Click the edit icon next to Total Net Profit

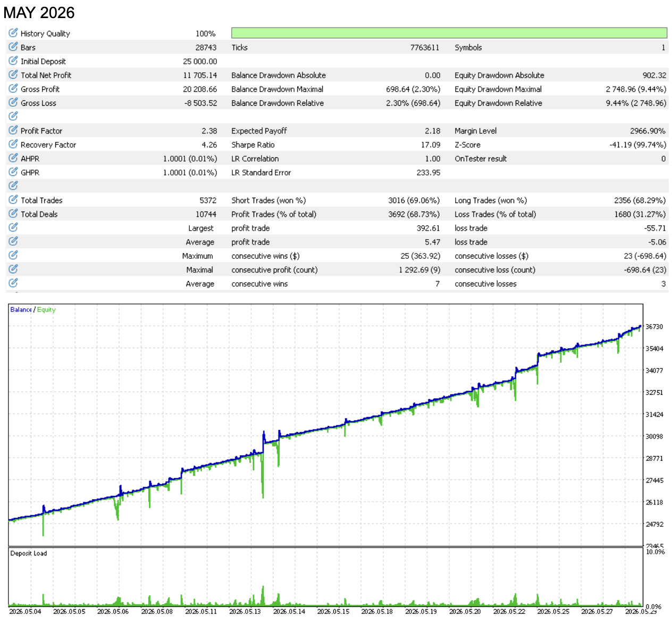coord(13,74)
